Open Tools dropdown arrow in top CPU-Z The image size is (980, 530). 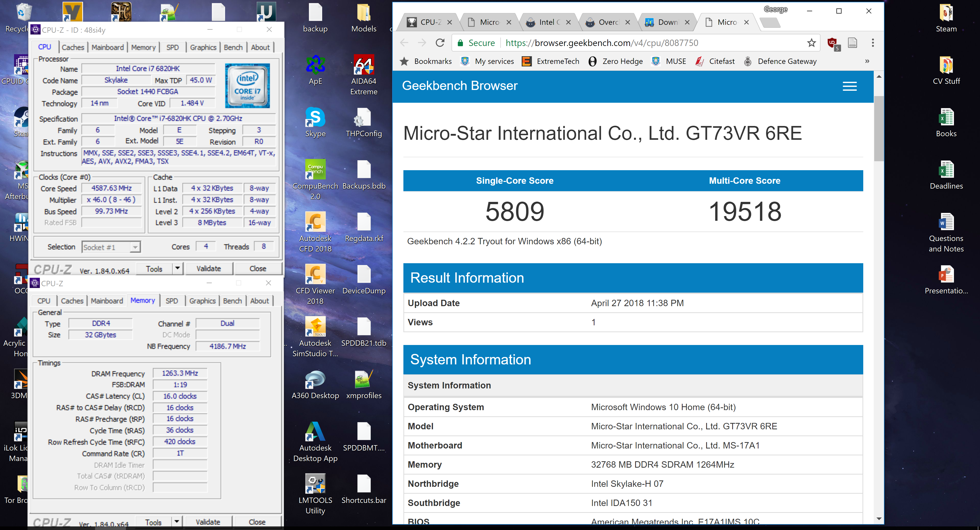tap(178, 269)
